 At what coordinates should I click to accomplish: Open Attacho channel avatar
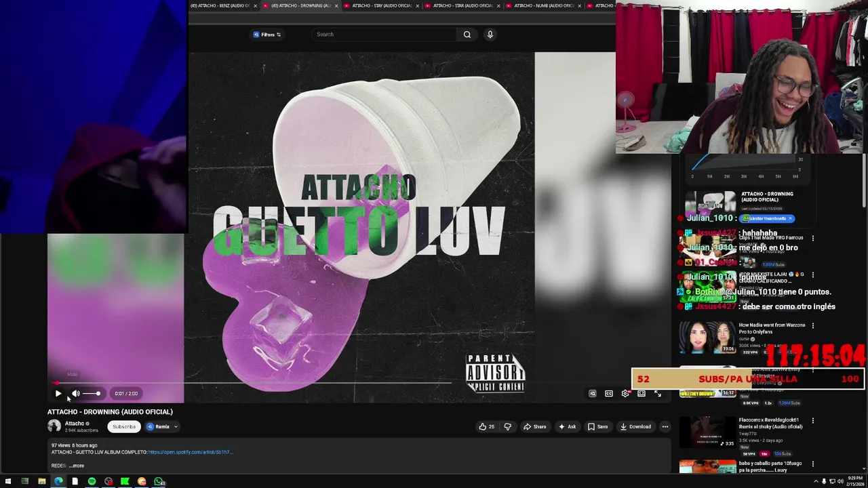(x=54, y=426)
